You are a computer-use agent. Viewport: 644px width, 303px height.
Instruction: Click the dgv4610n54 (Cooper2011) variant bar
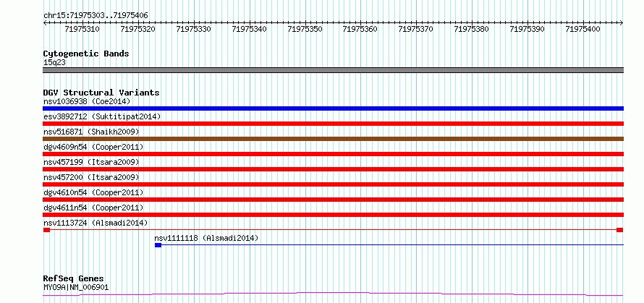point(333,200)
